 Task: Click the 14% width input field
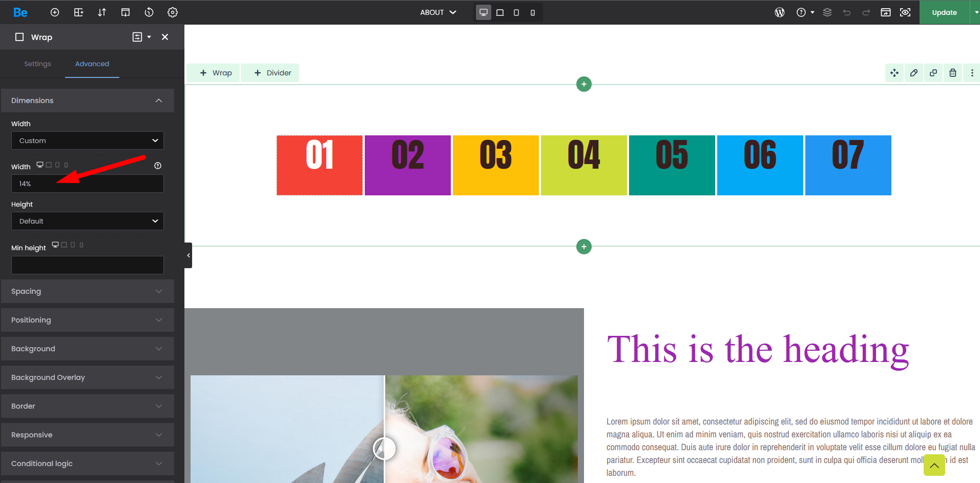[88, 184]
